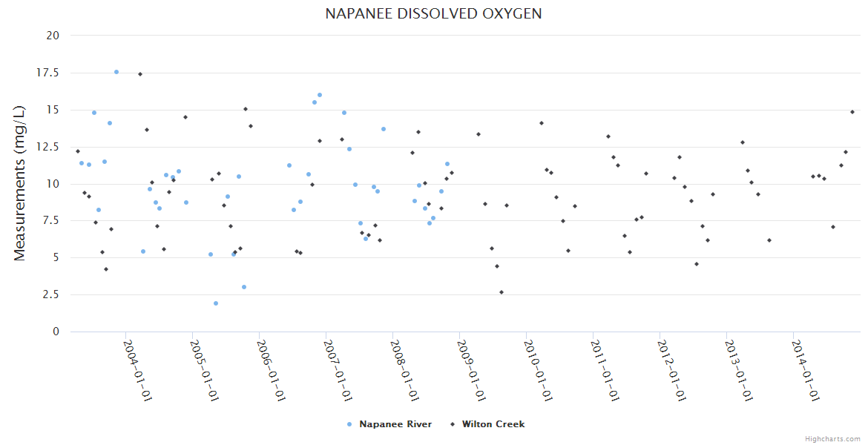Open the Highcharts.com credits link

click(x=832, y=438)
